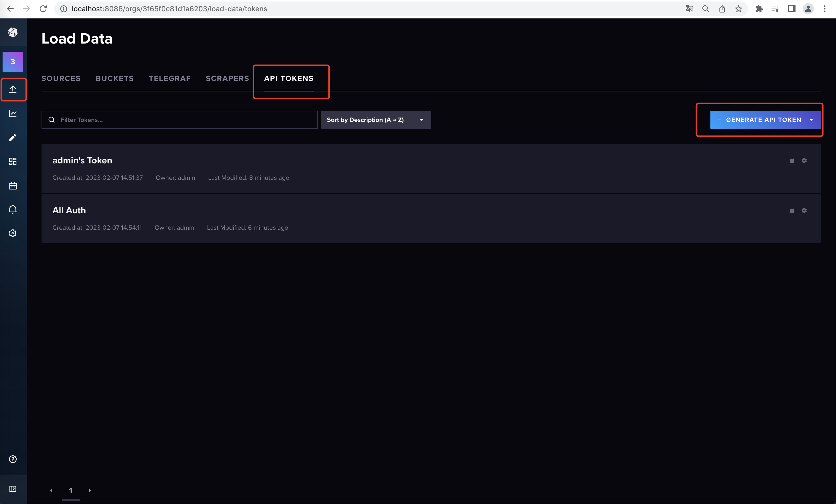Switch to the Buckets tab
This screenshot has height=504, width=836.
[115, 78]
